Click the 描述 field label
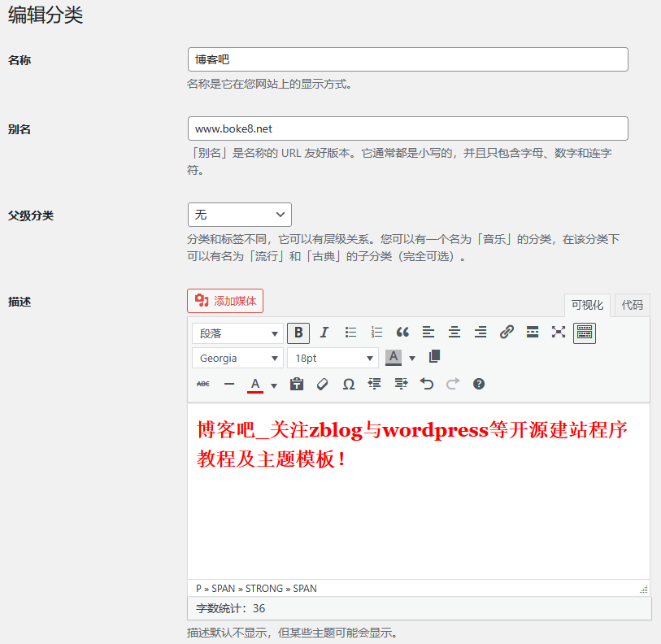Screen dimensions: 661x644 20,302
